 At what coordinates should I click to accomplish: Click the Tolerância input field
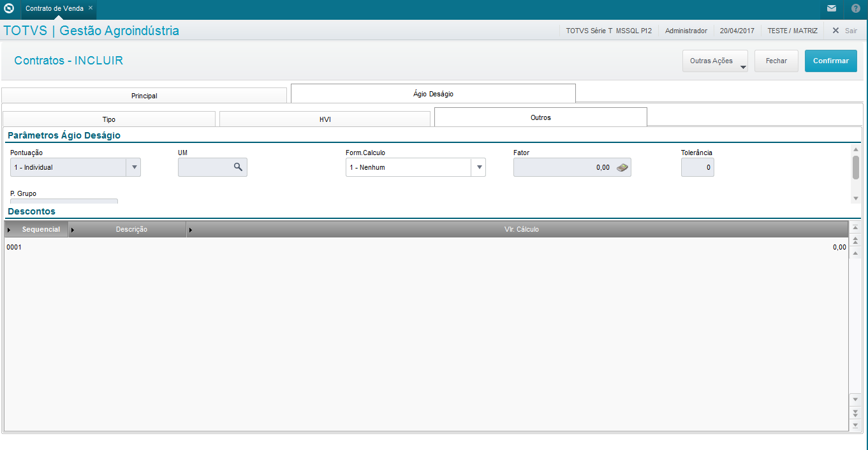tap(698, 167)
